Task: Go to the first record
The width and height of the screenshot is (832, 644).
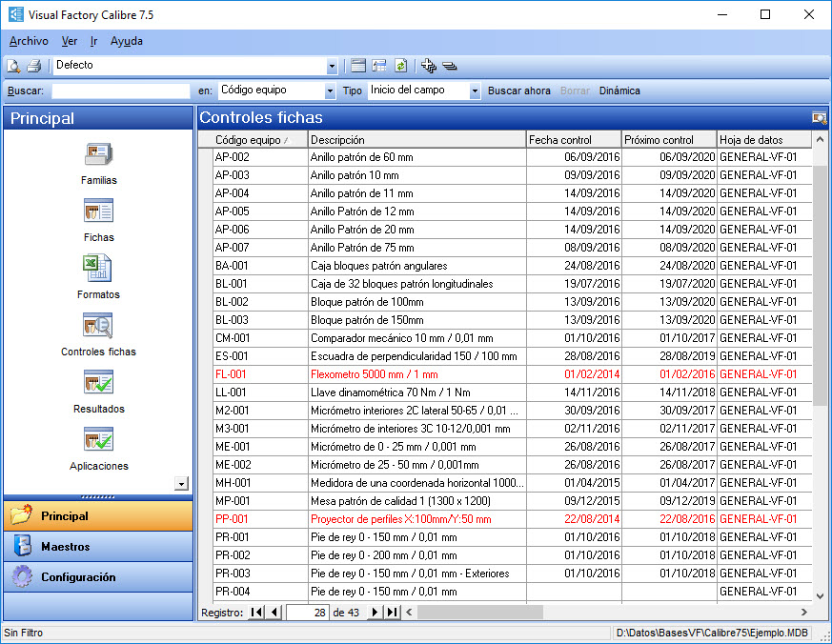Action: click(x=256, y=613)
